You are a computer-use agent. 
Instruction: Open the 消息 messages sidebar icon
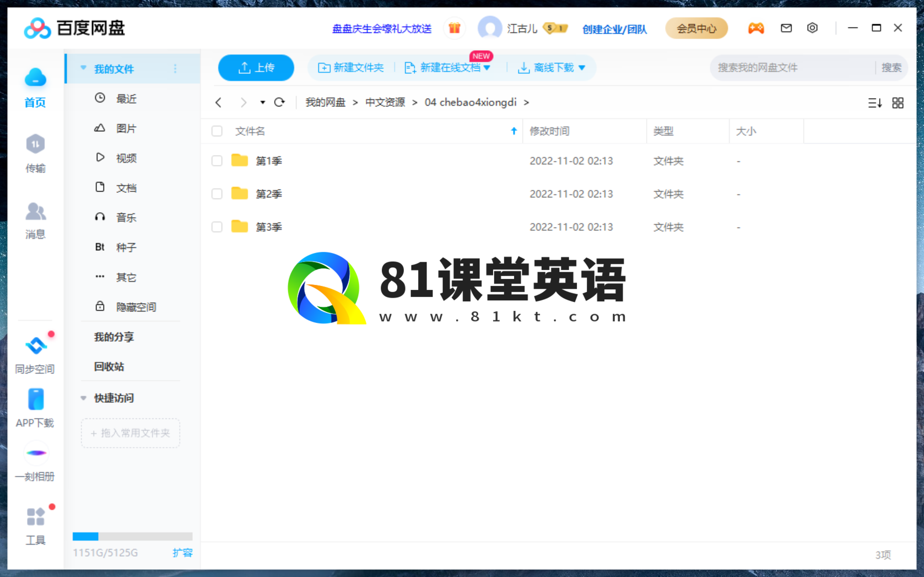click(35, 212)
